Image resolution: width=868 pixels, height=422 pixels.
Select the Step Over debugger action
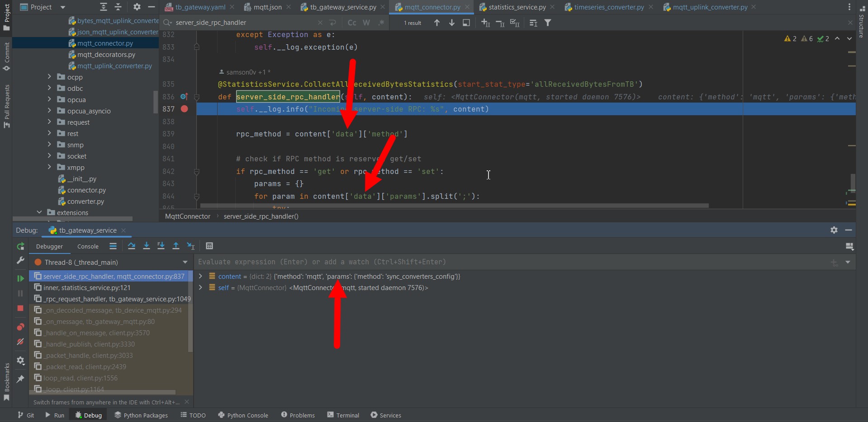[131, 246]
